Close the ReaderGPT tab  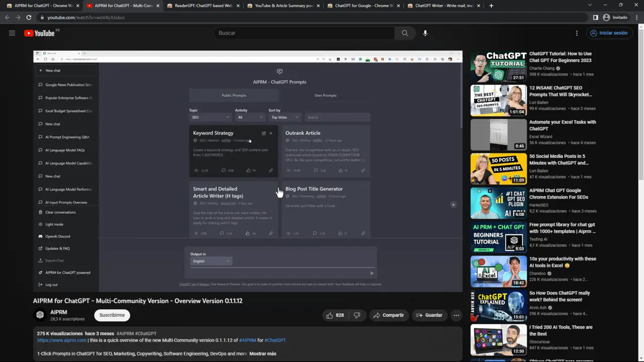point(238,6)
